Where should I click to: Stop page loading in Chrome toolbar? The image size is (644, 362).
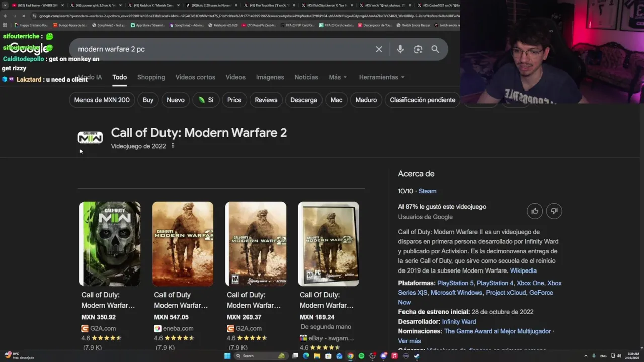(23, 16)
